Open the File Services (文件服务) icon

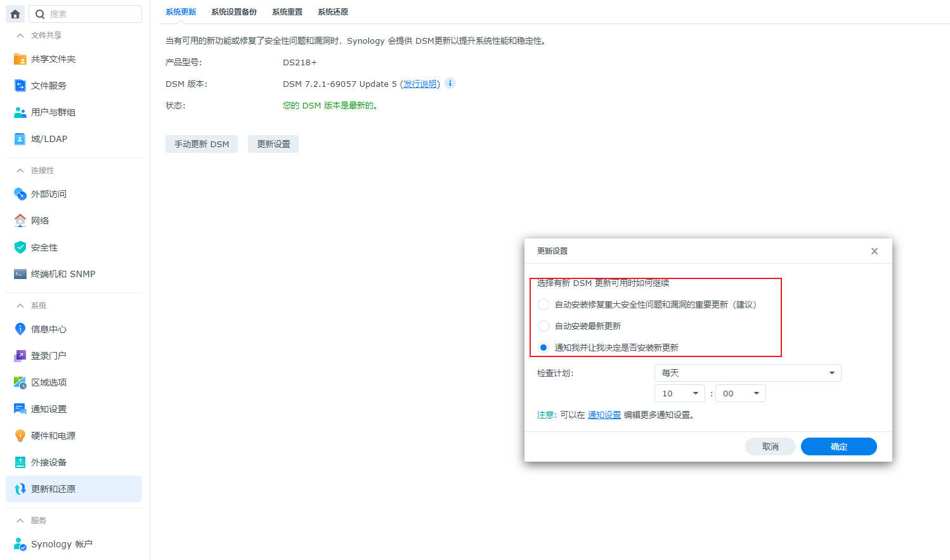(x=20, y=86)
